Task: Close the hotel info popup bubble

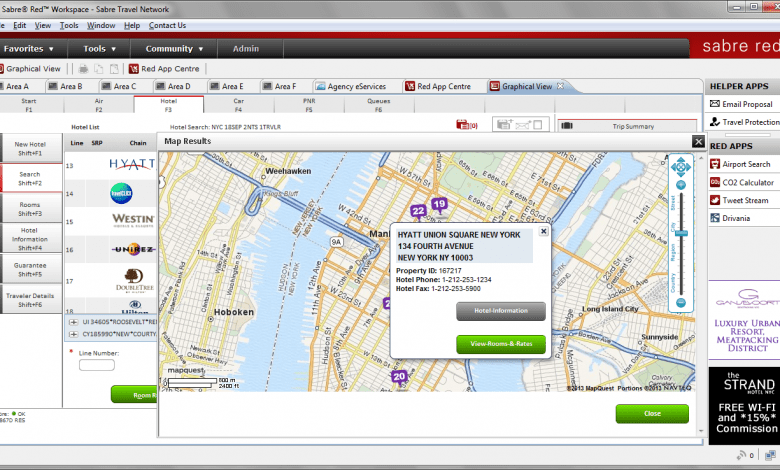Action: [x=544, y=231]
